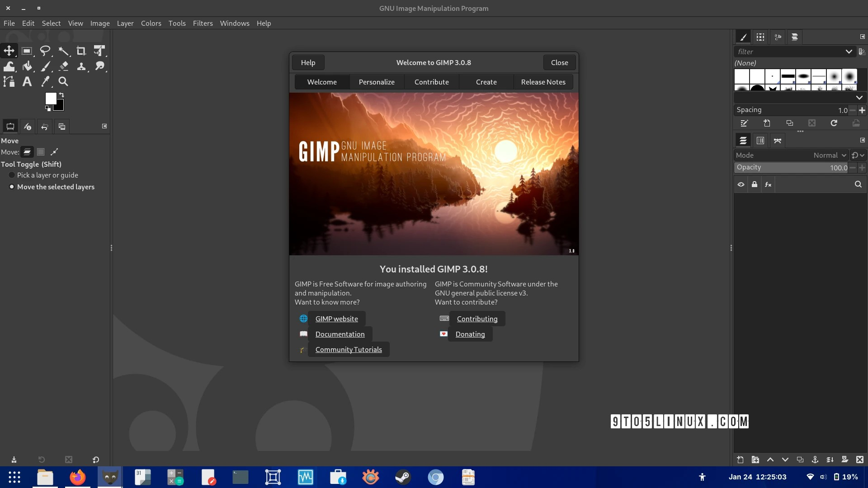Open the GIMP website link
The height and width of the screenshot is (488, 868).
point(336,319)
